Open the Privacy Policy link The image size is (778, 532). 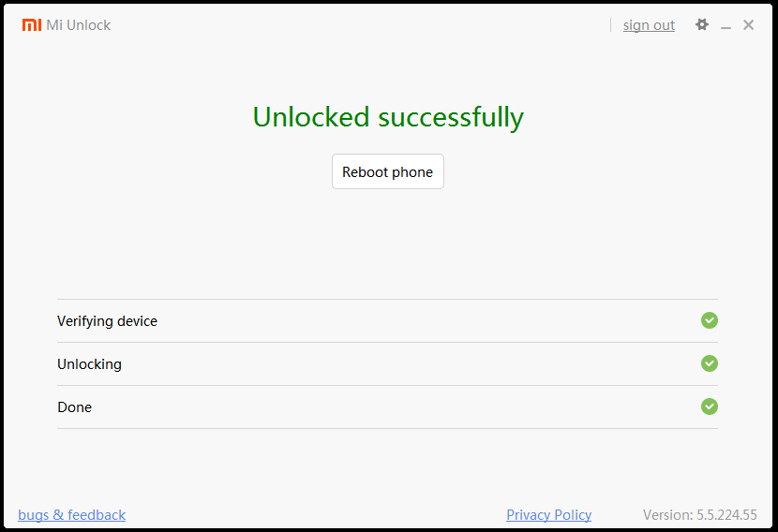click(548, 515)
